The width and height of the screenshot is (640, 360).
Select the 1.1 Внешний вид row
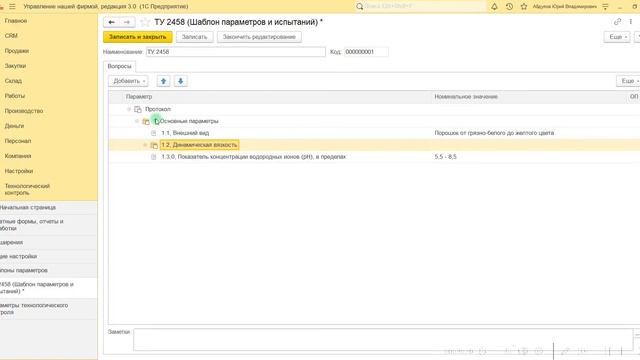(374, 133)
